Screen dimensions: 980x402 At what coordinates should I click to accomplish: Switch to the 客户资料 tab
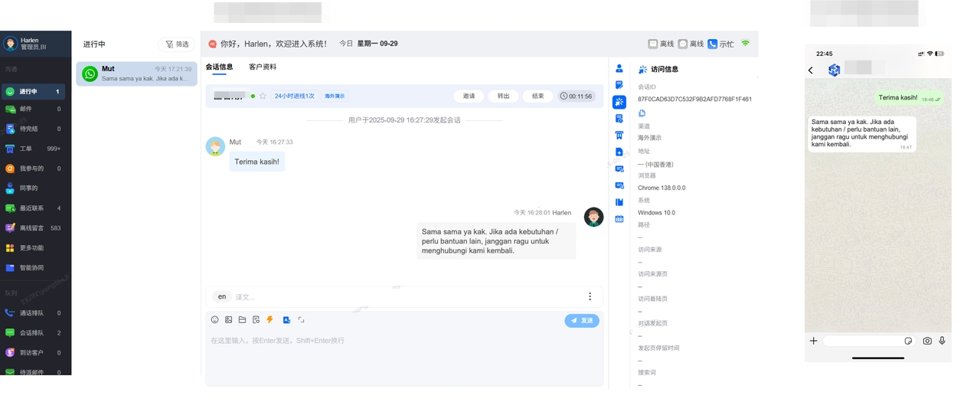pyautogui.click(x=263, y=67)
